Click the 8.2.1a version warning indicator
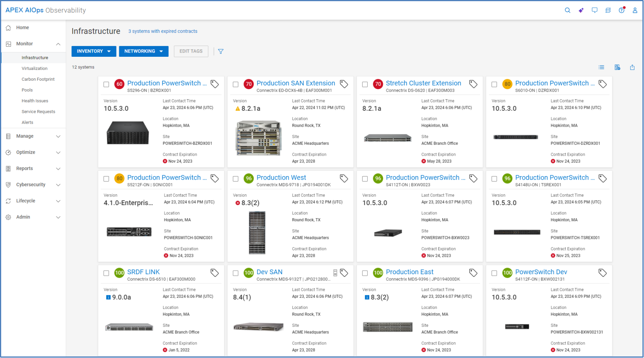Viewport: 644px width, 358px height. point(238,109)
